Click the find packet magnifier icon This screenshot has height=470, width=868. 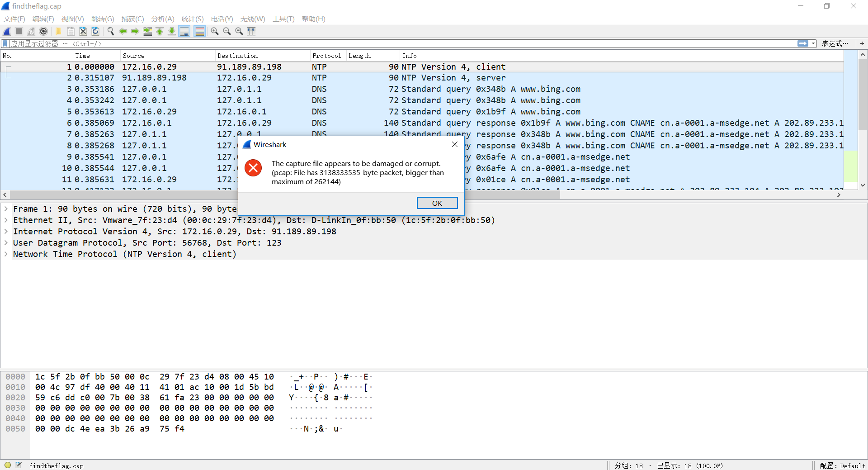(111, 31)
